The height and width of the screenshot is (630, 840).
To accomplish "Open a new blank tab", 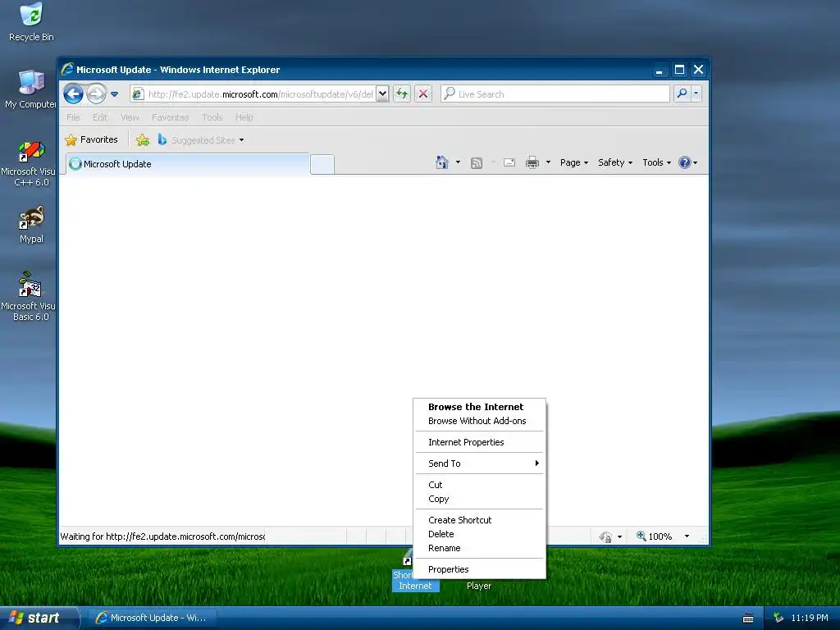I will pos(322,164).
